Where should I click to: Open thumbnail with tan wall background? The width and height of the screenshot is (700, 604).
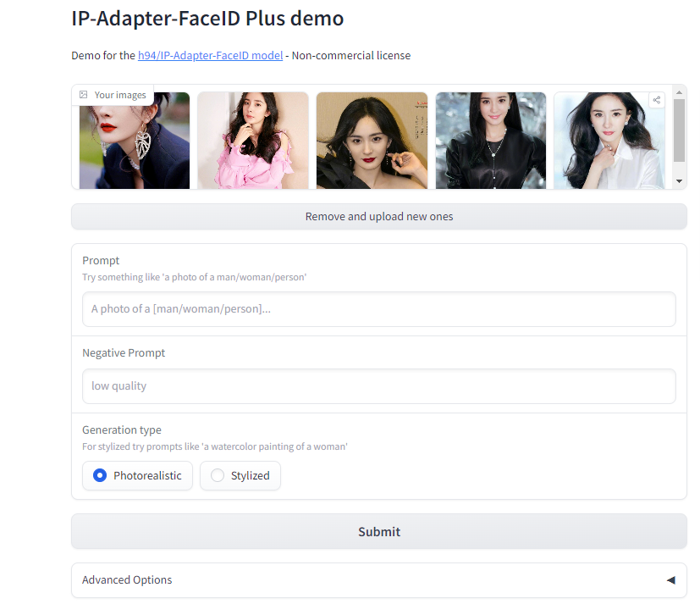(x=372, y=141)
